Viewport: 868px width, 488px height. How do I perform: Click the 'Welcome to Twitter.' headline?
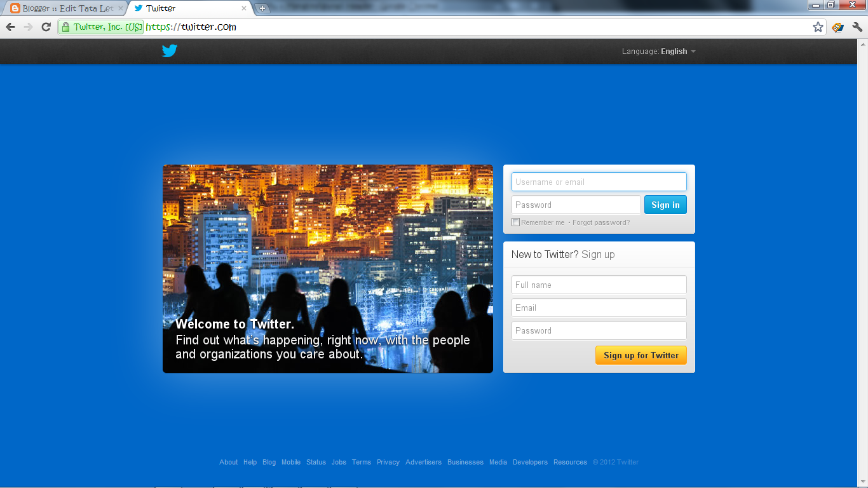(235, 324)
